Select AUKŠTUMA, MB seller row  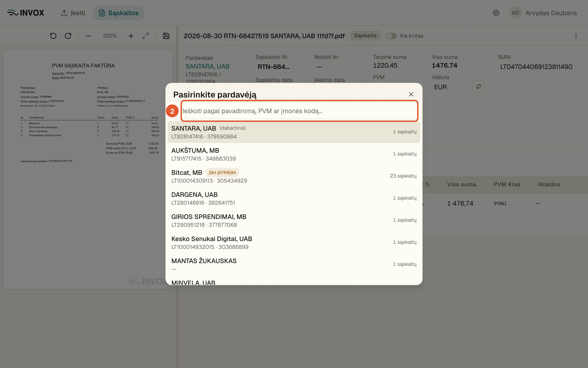point(294,154)
